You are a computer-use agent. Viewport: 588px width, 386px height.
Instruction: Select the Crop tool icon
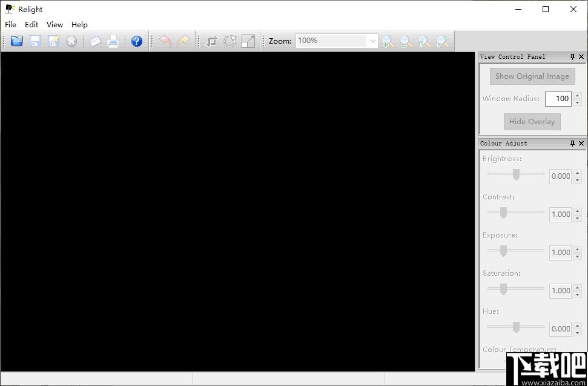point(212,41)
